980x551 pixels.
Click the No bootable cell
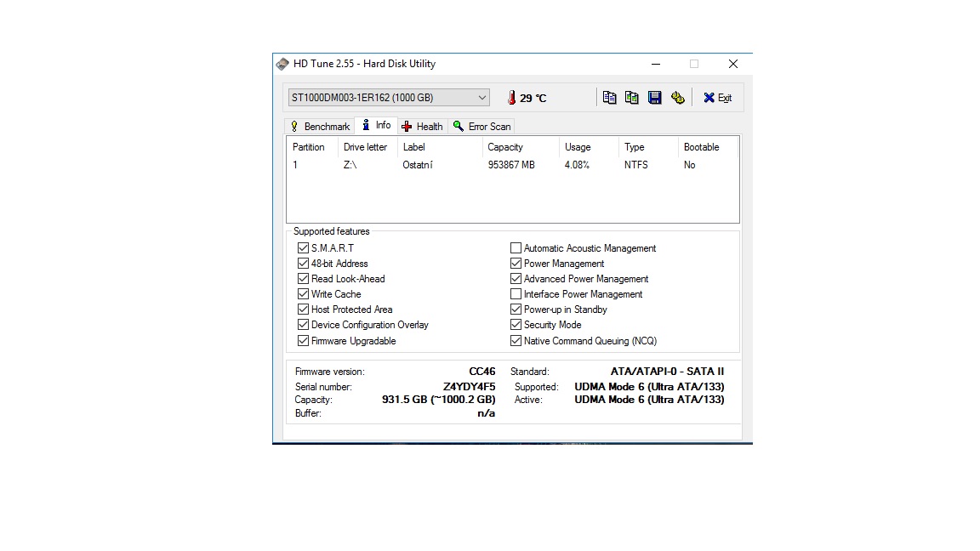tap(689, 165)
